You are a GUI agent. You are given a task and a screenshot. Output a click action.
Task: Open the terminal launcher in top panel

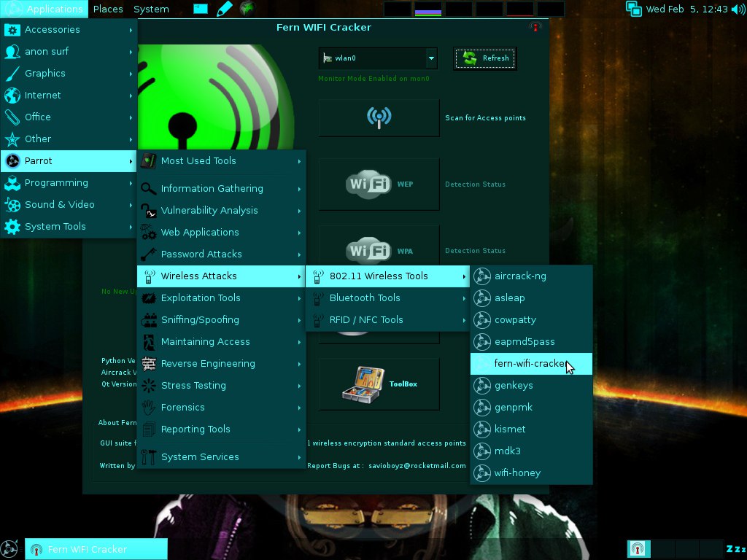(x=201, y=9)
